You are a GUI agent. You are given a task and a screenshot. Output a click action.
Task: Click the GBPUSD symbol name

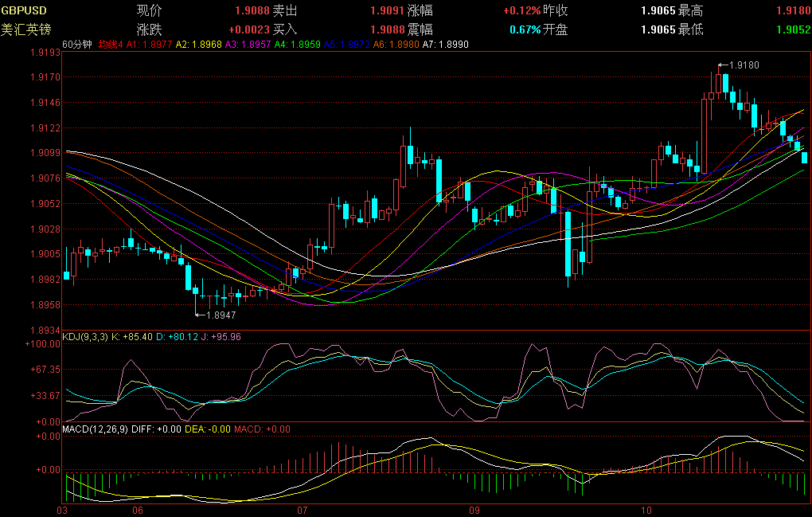point(23,10)
